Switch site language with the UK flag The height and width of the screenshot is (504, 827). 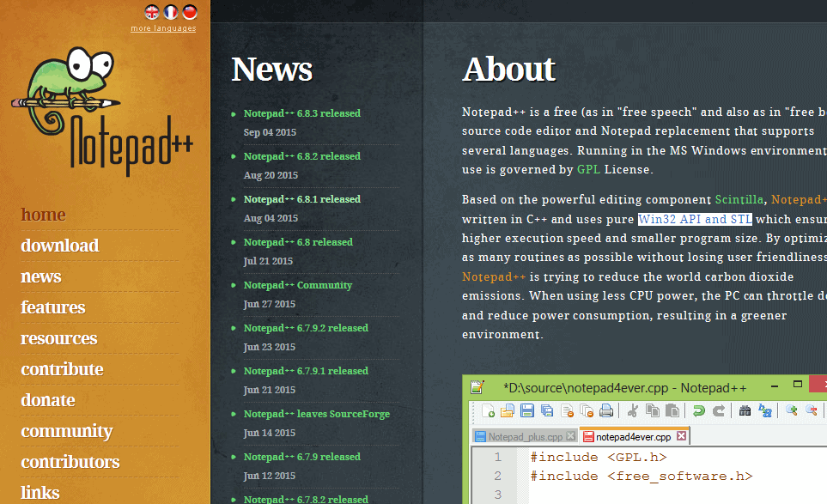tap(152, 12)
